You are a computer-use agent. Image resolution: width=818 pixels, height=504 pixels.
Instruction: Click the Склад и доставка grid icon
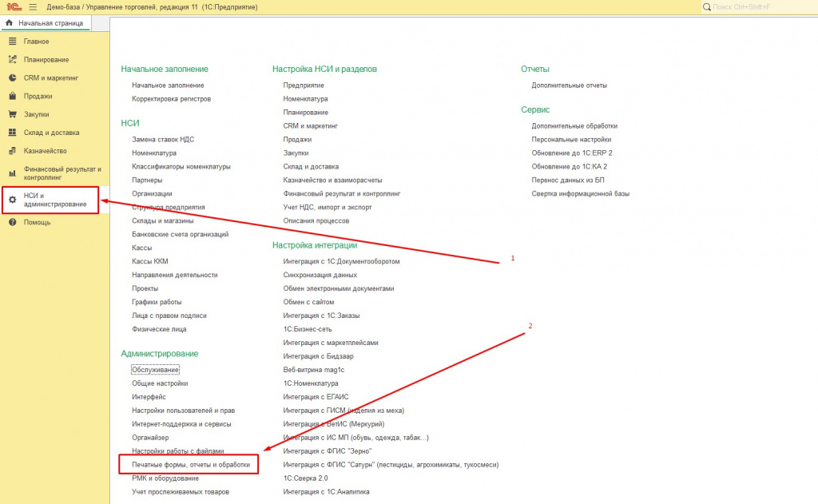[13, 133]
